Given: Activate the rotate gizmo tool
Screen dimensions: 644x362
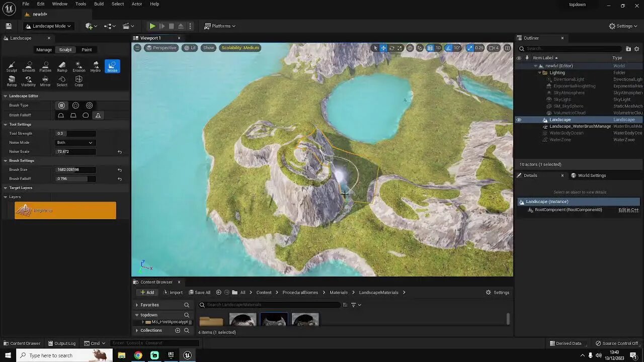Looking at the screenshot, I should pyautogui.click(x=391, y=48).
